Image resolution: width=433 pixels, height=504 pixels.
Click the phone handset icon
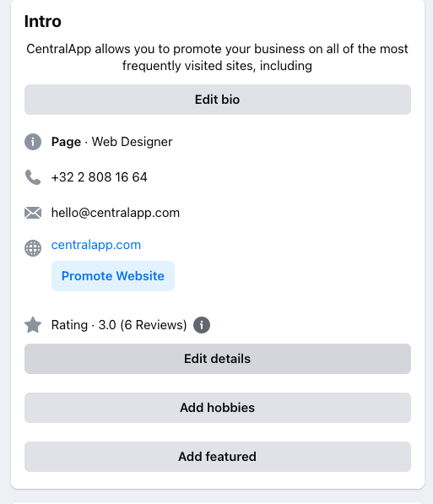[33, 177]
